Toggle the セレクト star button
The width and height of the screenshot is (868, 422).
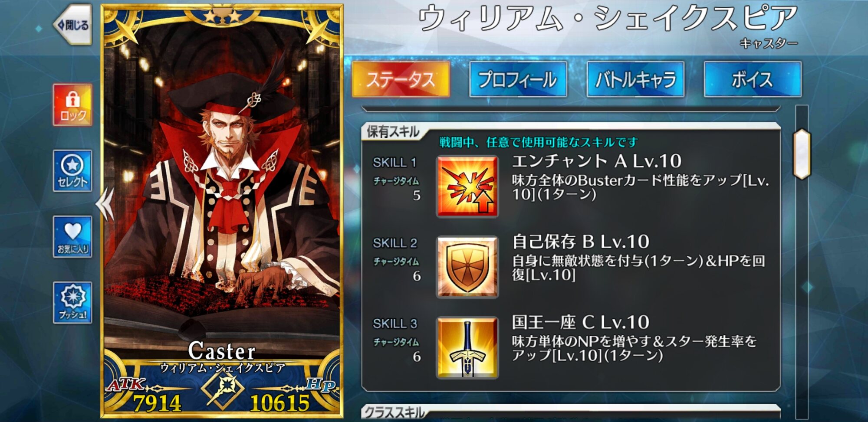[72, 171]
